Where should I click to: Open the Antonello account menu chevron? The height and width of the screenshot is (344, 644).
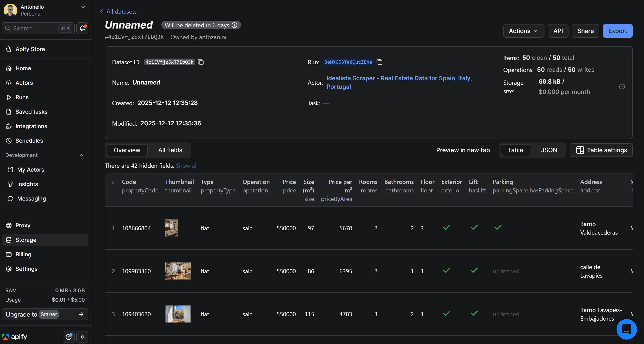point(83,7)
